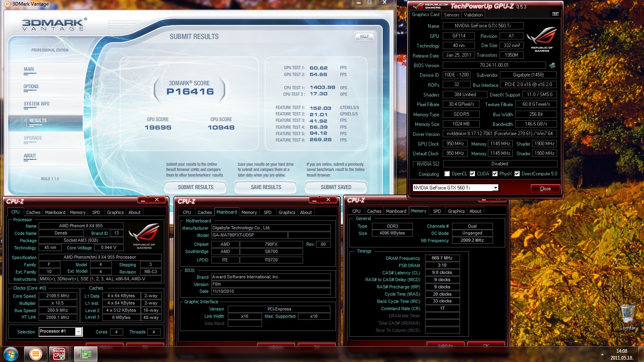This screenshot has height=362, width=644.
Task: Click the ROG CPU-Z taskbar icon
Action: (x=60, y=354)
